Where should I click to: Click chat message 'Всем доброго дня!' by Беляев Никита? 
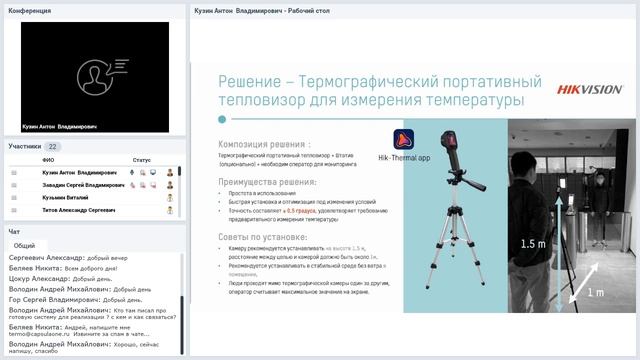63,269
